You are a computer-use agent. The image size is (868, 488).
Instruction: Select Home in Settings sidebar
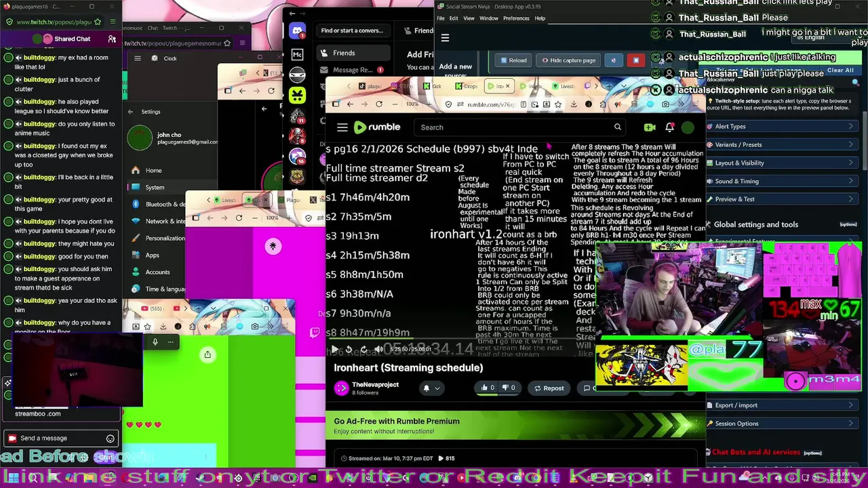[153, 170]
